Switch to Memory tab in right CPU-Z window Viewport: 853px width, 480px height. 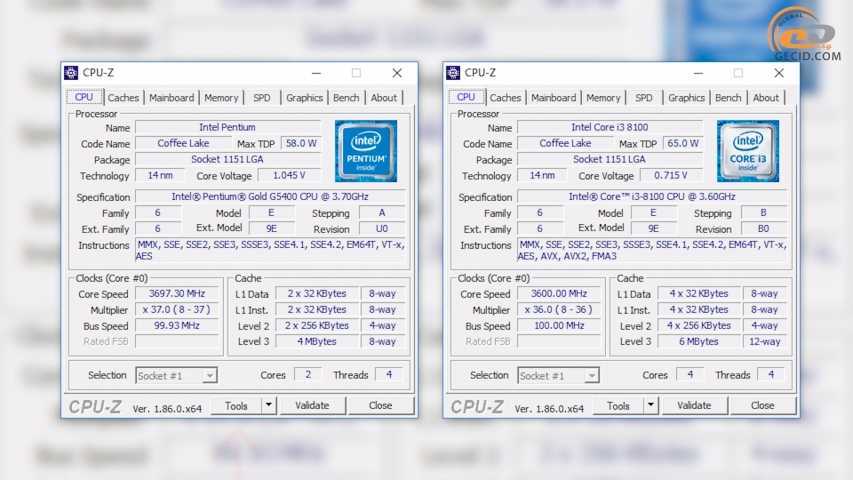coord(603,97)
